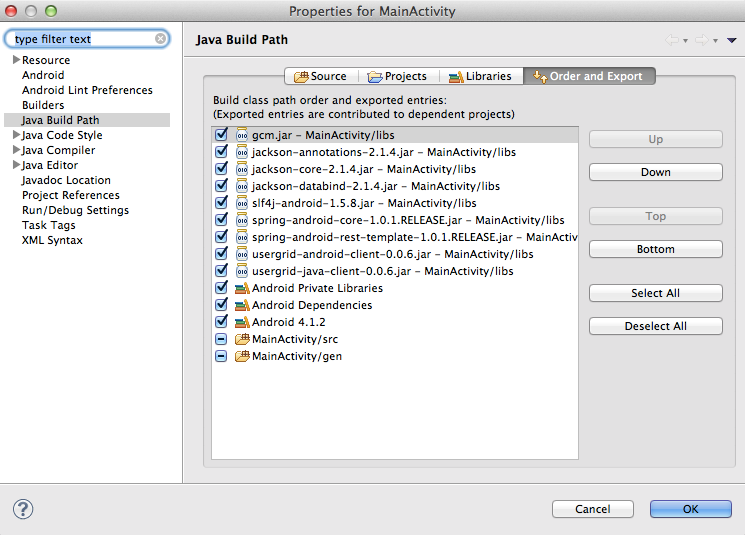This screenshot has width=745, height=535.
Task: Expand the Java Editor node
Action: click(x=16, y=164)
